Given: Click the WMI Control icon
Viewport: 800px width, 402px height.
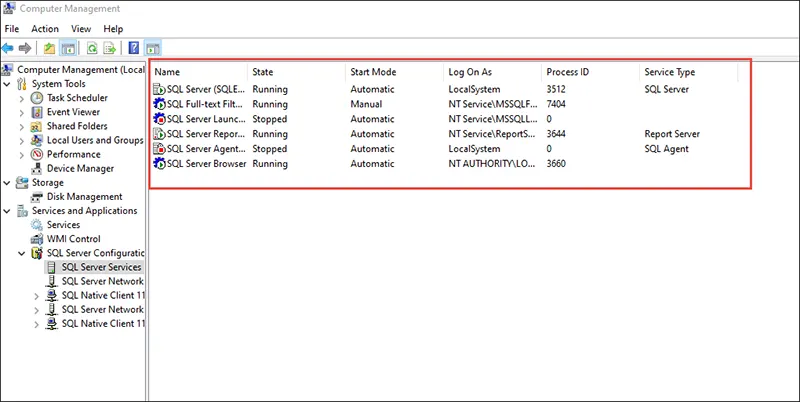Looking at the screenshot, I should tap(37, 239).
